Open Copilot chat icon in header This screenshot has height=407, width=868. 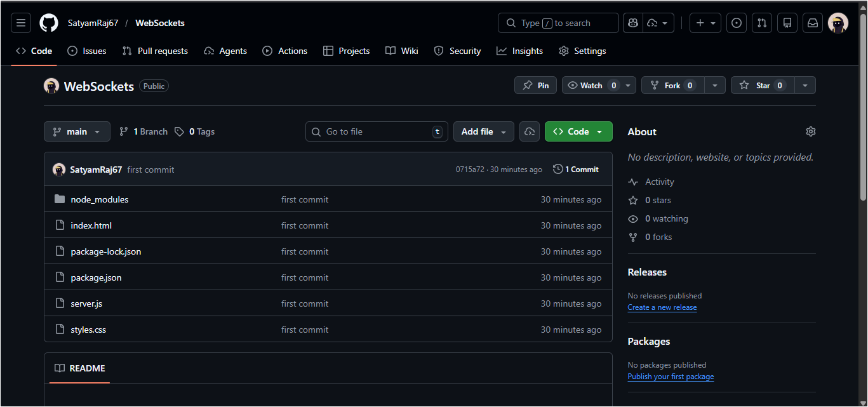(x=632, y=23)
